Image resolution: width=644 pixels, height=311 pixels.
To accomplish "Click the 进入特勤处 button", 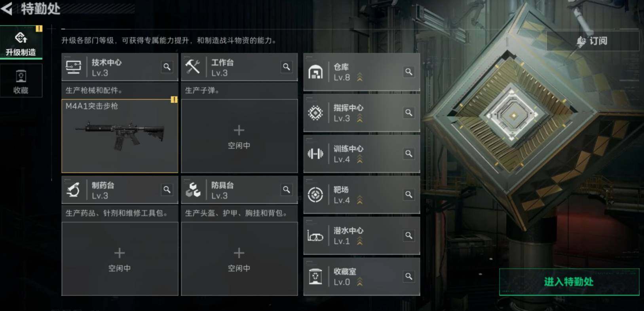I will pos(569,282).
